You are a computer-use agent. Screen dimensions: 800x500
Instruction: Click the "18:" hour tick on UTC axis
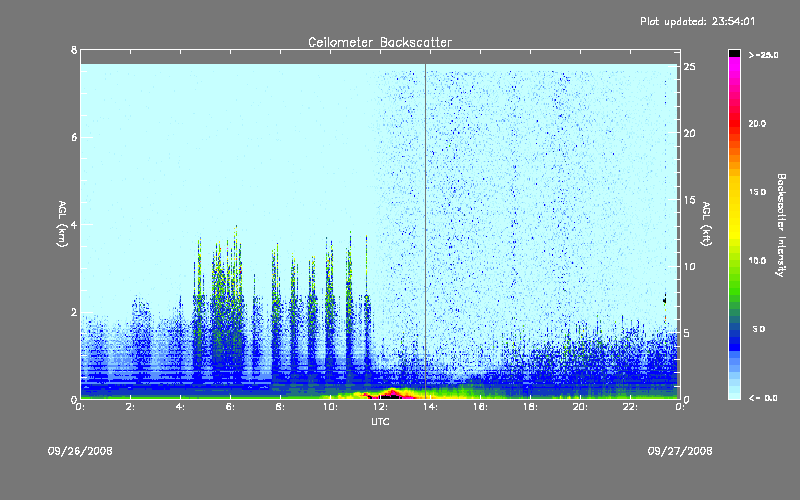click(x=531, y=407)
